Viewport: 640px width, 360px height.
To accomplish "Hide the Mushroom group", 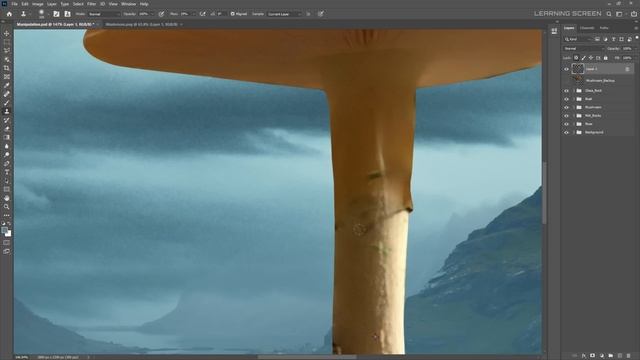I will (x=566, y=107).
